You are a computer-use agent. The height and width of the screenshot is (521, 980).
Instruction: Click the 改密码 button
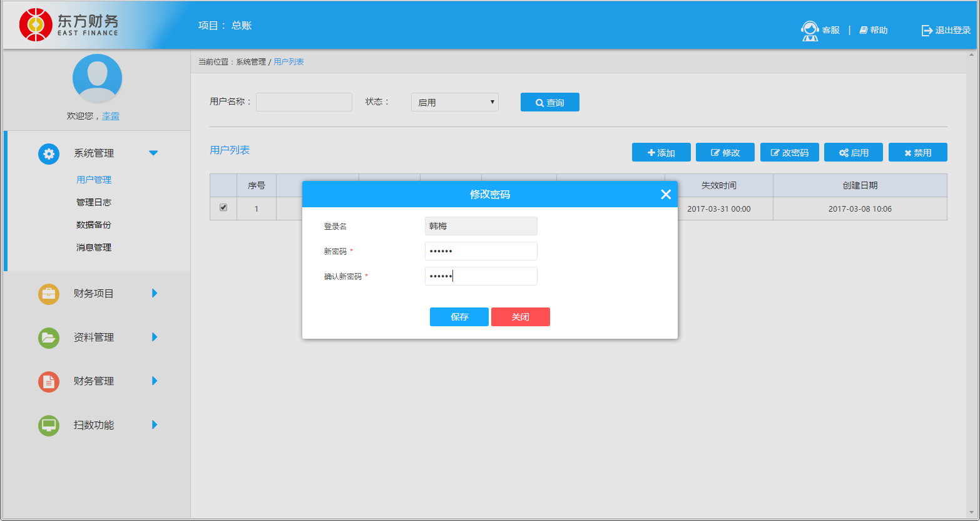click(x=790, y=152)
